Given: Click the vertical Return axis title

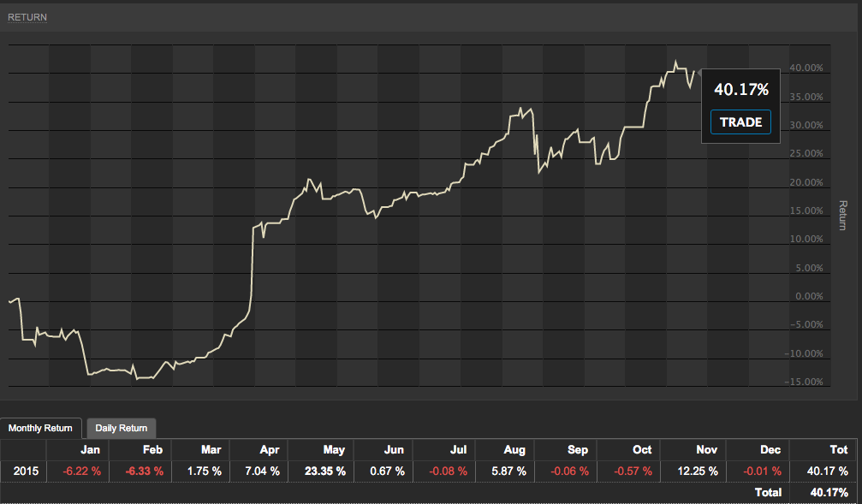Looking at the screenshot, I should point(842,216).
